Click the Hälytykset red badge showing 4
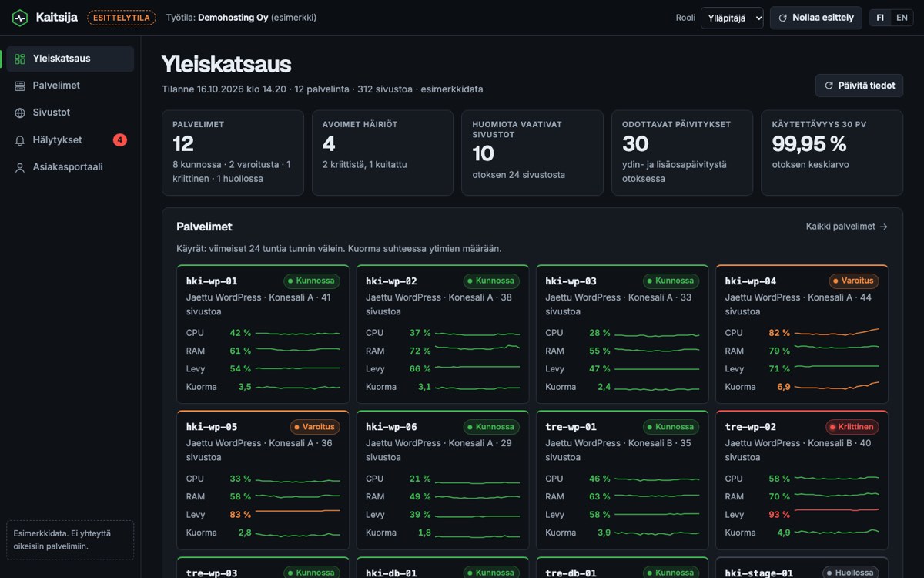 click(119, 140)
